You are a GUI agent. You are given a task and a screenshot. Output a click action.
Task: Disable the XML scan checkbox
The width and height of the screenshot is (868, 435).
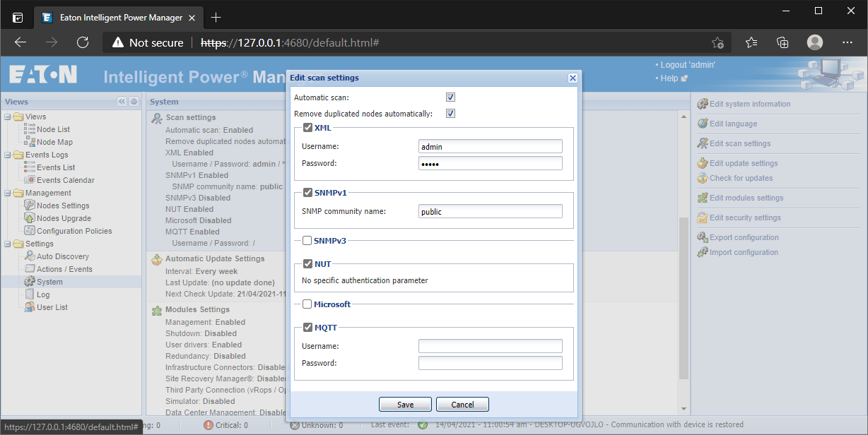307,128
